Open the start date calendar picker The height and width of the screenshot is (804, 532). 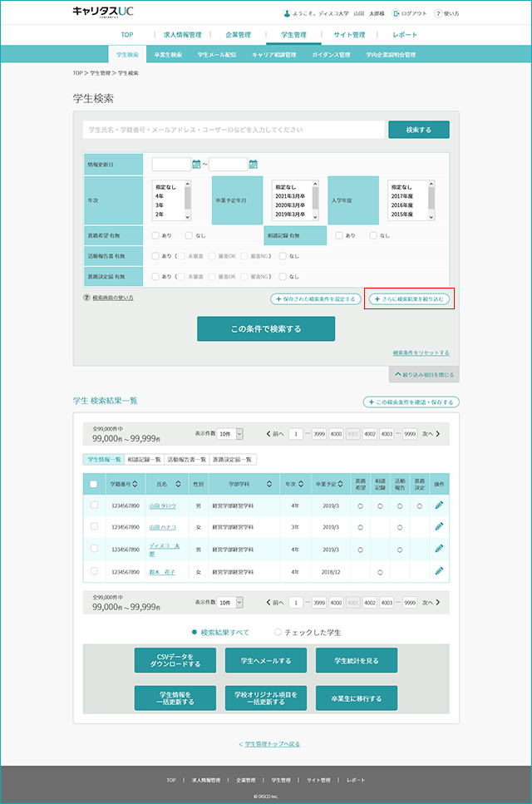pyautogui.click(x=196, y=164)
